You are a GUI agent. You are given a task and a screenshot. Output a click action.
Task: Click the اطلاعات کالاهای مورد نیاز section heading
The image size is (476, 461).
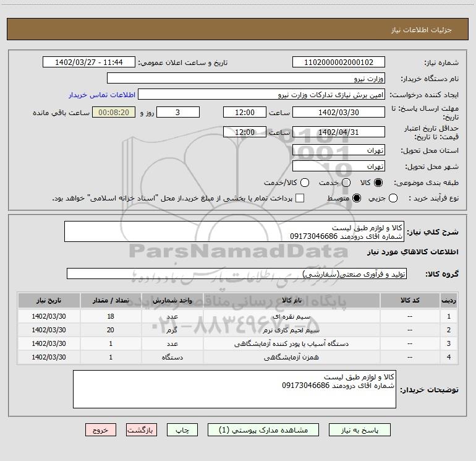[413, 252]
